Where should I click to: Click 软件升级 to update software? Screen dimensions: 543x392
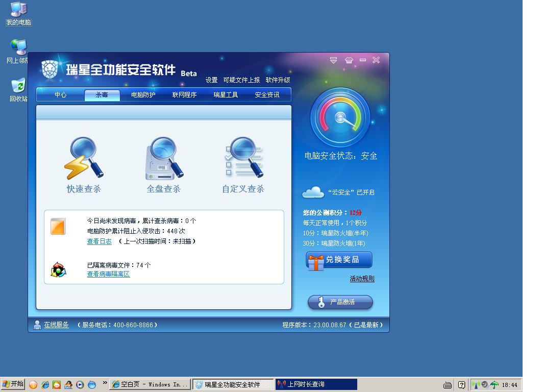(278, 80)
